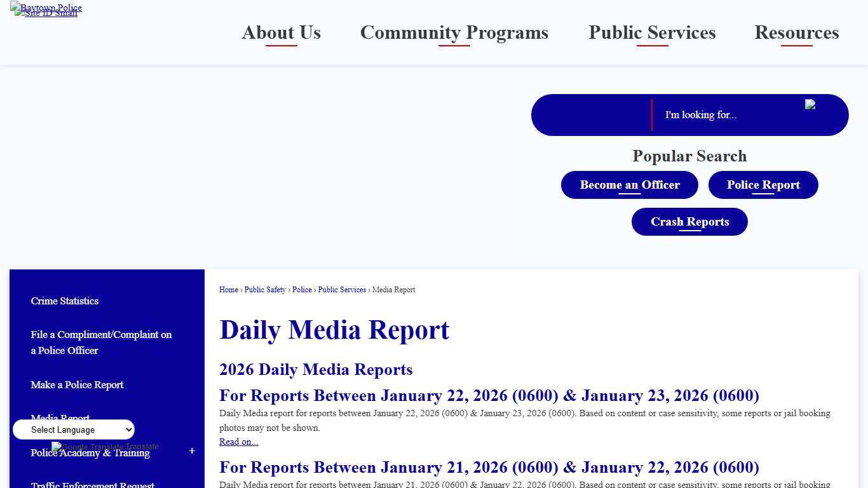Select Crime Statistics in the sidebar
Image resolution: width=868 pixels, height=488 pixels.
click(64, 301)
